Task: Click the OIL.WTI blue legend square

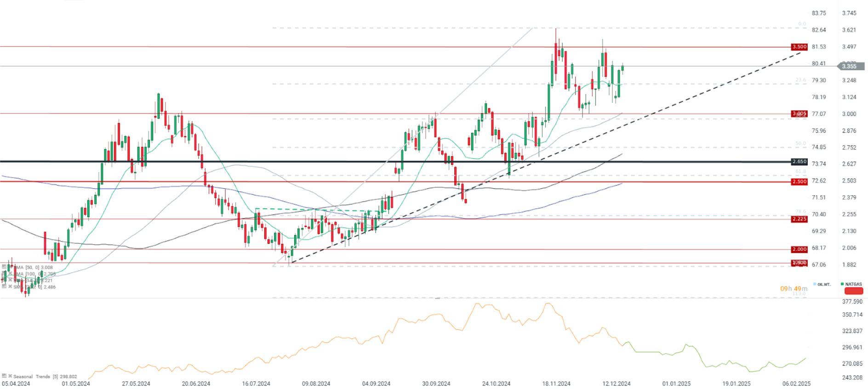Action: (x=815, y=284)
